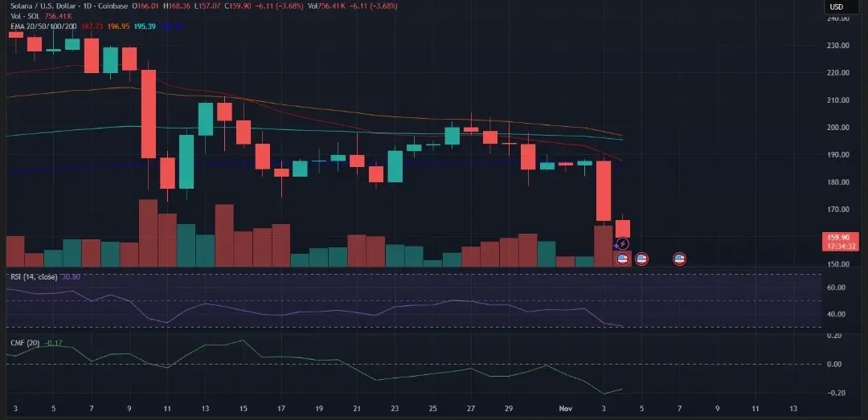Click the 60.00 RSI axis label
The image size is (868, 420).
[836, 287]
